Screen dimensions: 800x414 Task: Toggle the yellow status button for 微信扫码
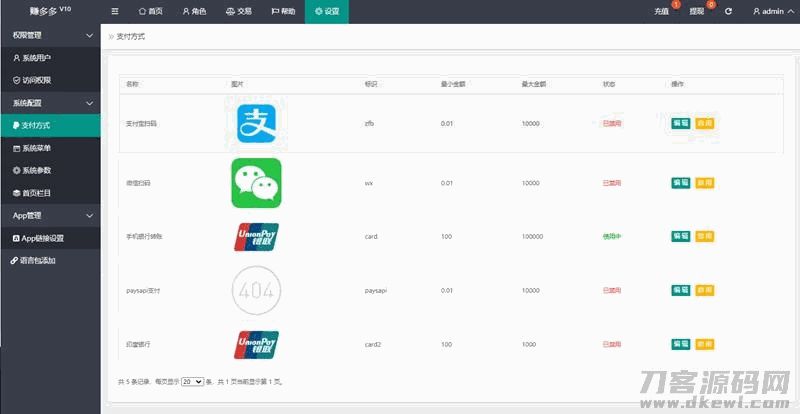[x=705, y=183]
